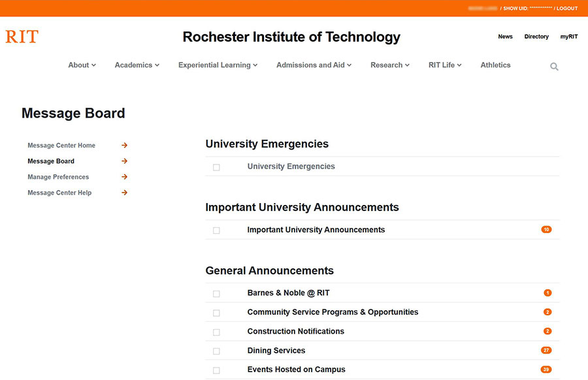The width and height of the screenshot is (588, 380).
Task: Go to Athletics in the navigation bar
Action: click(x=495, y=65)
